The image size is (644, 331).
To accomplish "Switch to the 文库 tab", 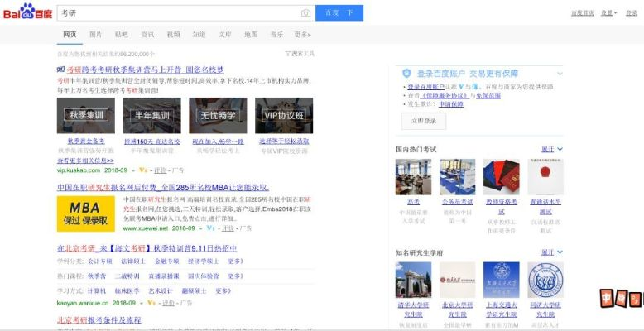I will click(225, 35).
